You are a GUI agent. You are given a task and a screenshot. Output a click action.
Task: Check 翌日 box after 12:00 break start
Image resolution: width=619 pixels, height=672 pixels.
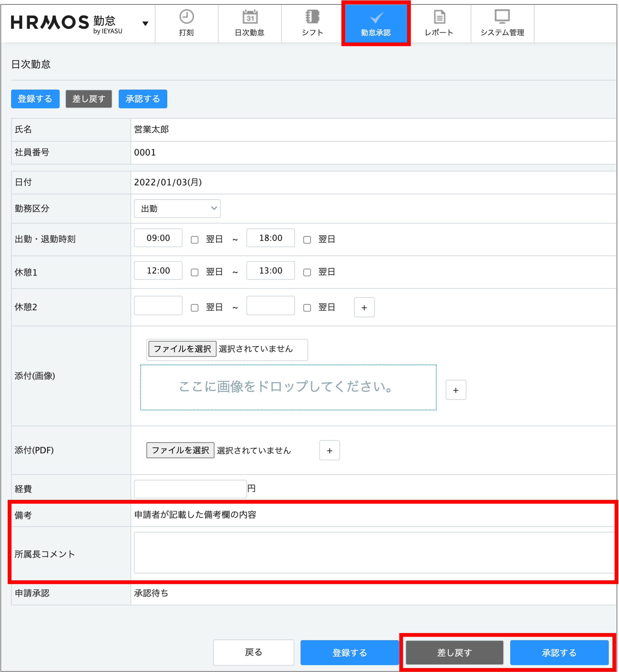pos(195,272)
